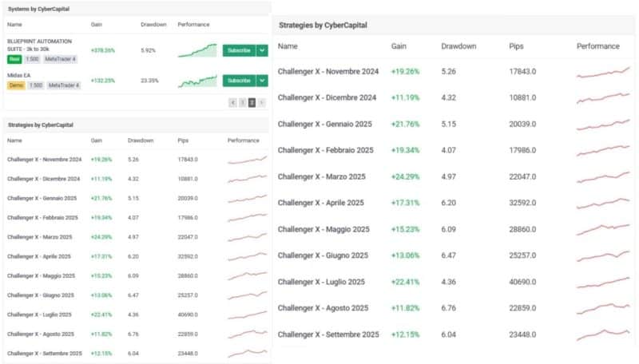Screen dimensions: 639x364
Task: Subscribe to Midas EA system
Action: click(x=239, y=81)
